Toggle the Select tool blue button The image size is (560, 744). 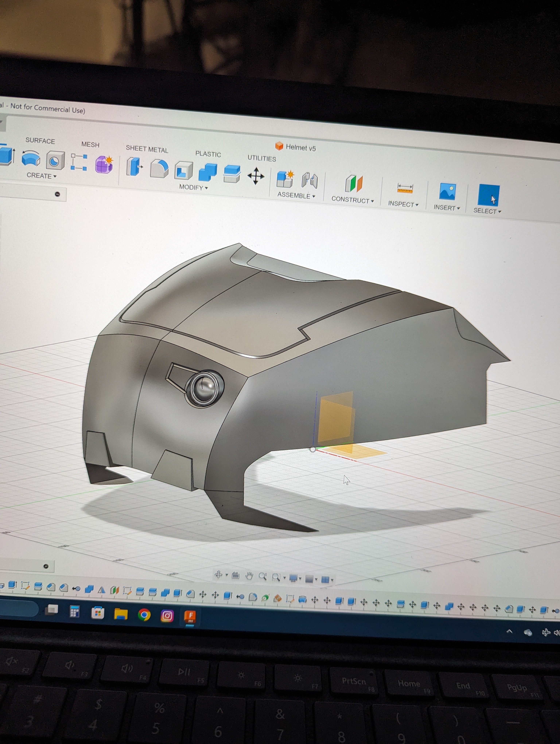[x=488, y=195]
